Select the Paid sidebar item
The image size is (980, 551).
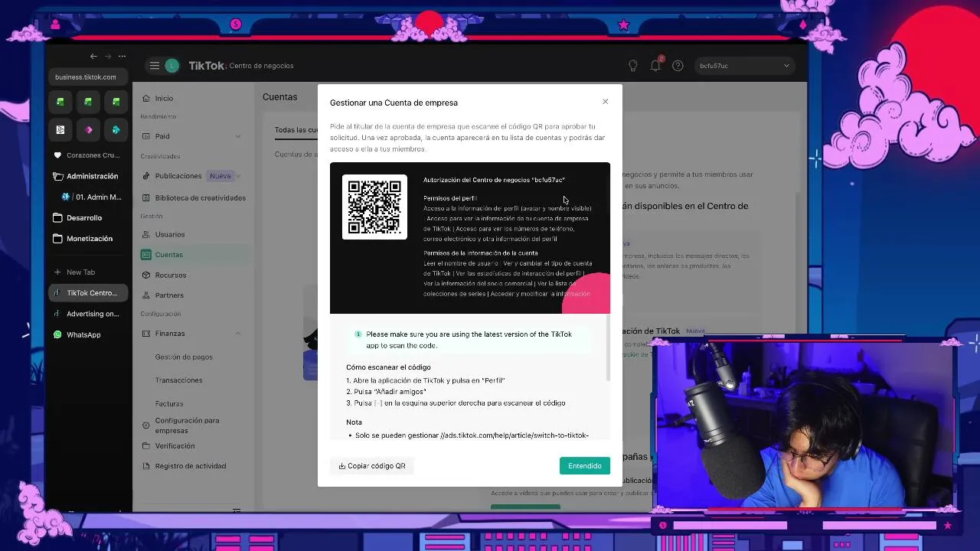pos(162,136)
